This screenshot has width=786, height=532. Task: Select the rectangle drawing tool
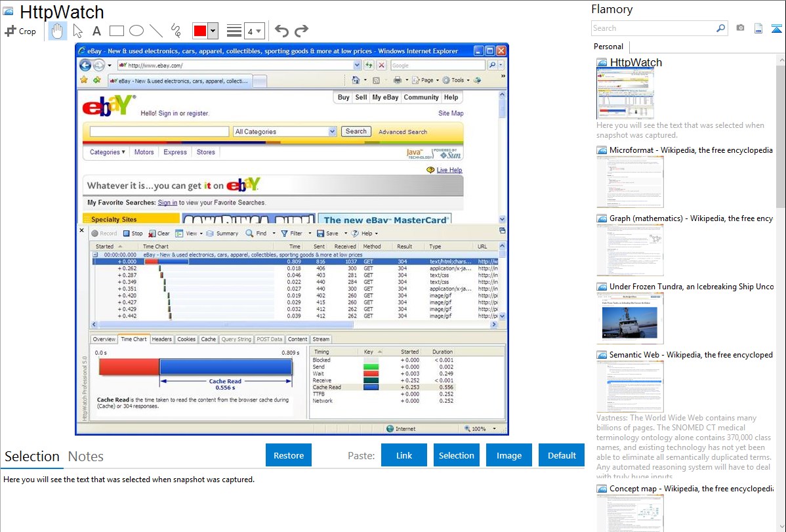[x=117, y=31]
